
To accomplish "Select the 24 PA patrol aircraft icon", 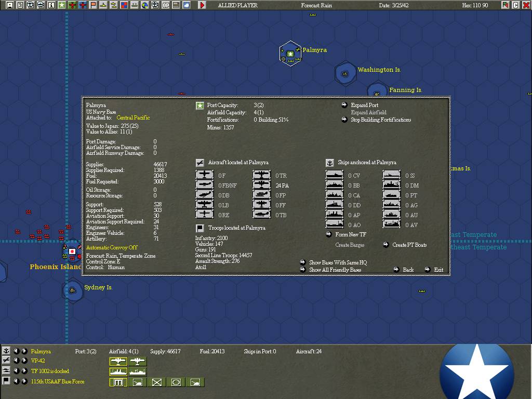I will (262, 185).
